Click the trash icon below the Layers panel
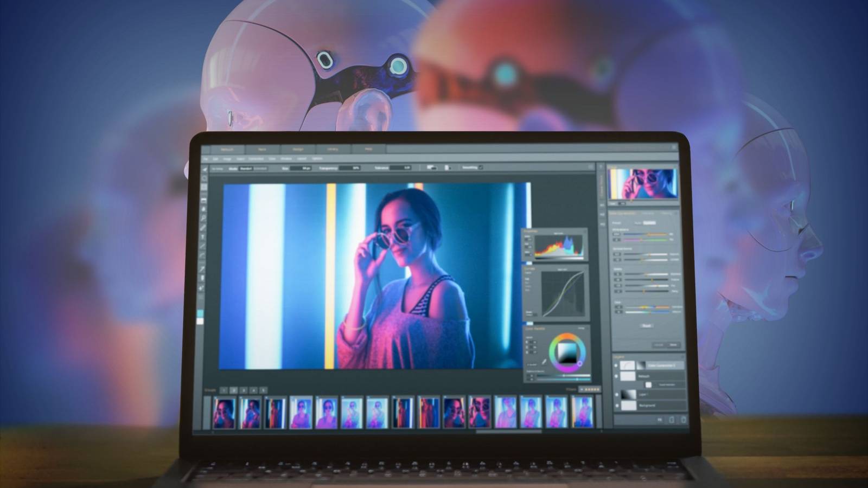 pyautogui.click(x=684, y=420)
